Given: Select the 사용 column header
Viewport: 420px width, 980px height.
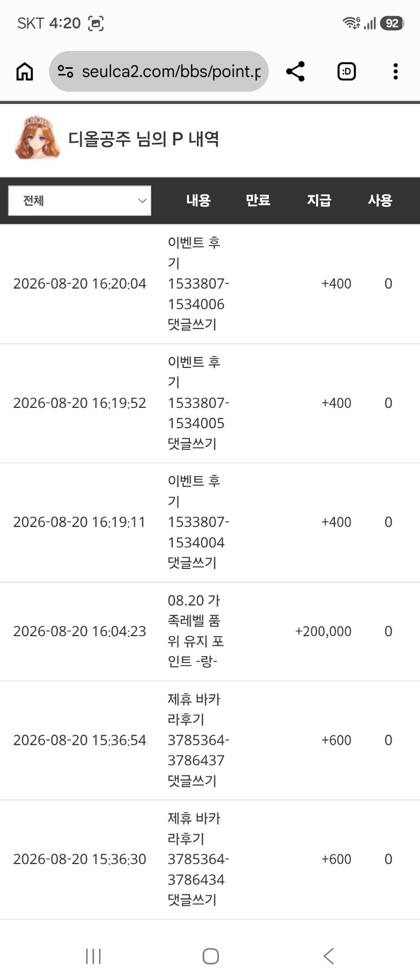Looking at the screenshot, I should tap(380, 200).
